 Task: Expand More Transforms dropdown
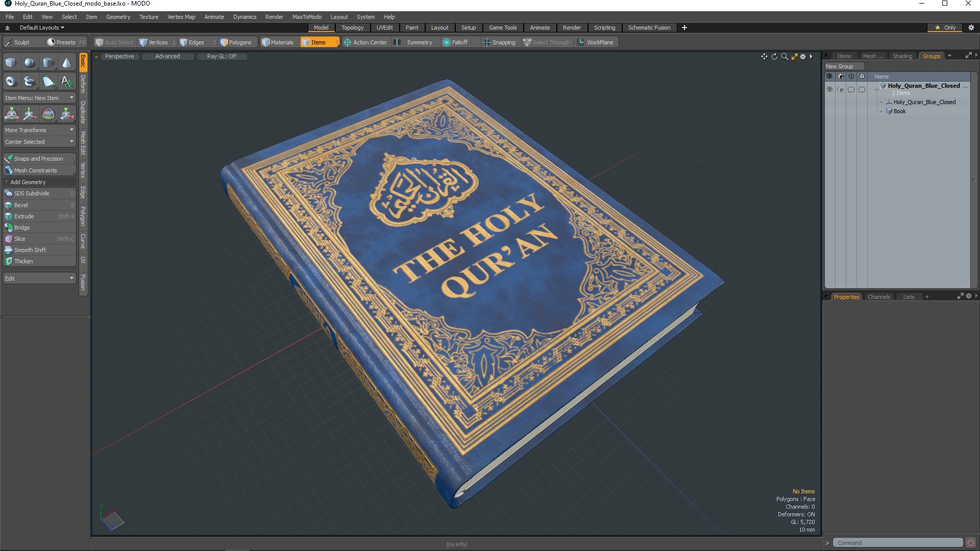pyautogui.click(x=39, y=130)
